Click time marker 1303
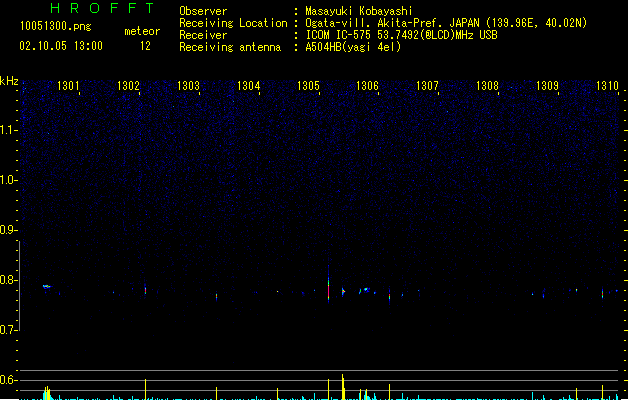The width and height of the screenshot is (629, 400). 188,86
